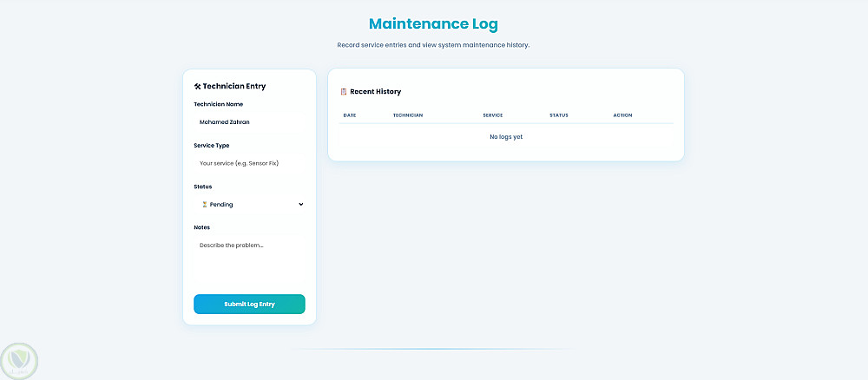Click the Technician Entry heading text

point(234,86)
